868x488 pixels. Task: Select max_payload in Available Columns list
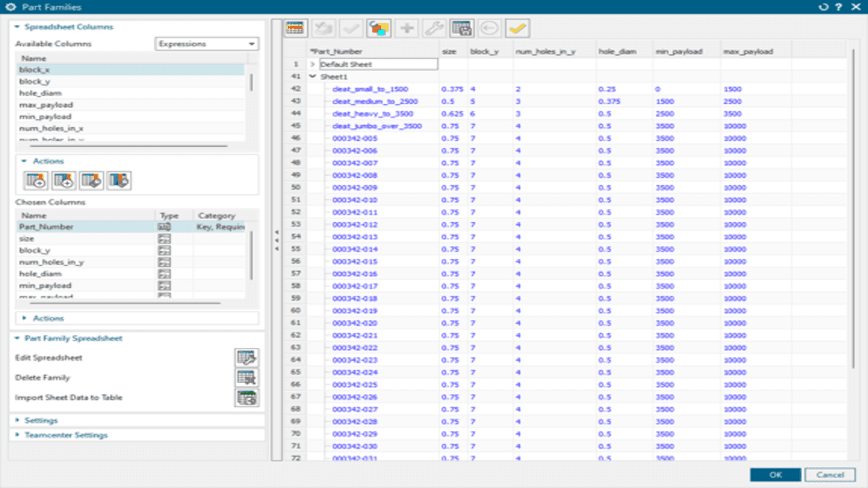tap(131, 105)
